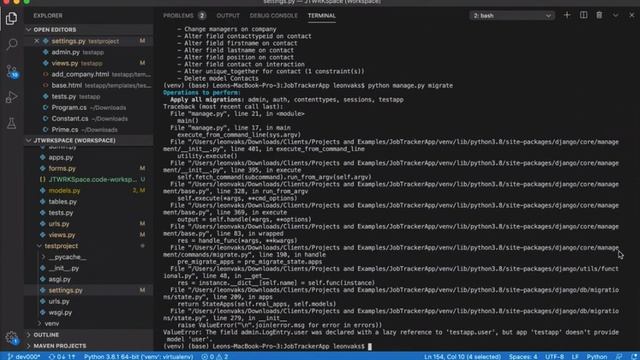Collapse the JTWRKSPACE workspace section

pos(89,140)
